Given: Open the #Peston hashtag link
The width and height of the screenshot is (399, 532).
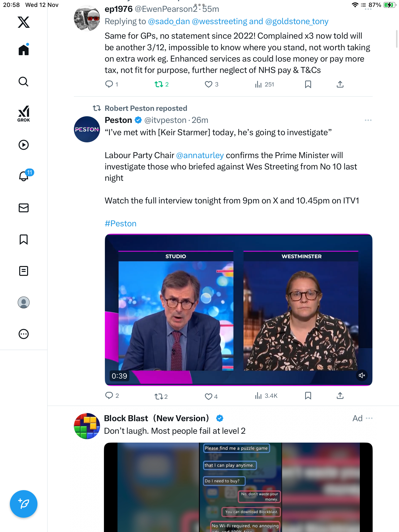Looking at the screenshot, I should click(x=120, y=224).
